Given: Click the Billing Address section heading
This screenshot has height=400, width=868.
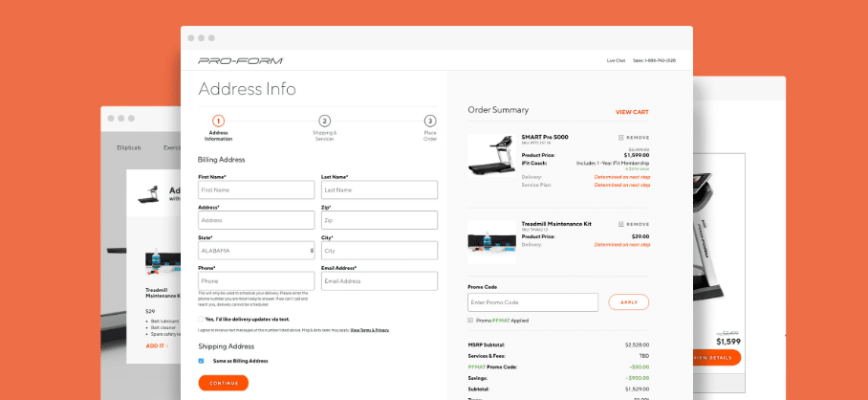Looking at the screenshot, I should (x=222, y=160).
